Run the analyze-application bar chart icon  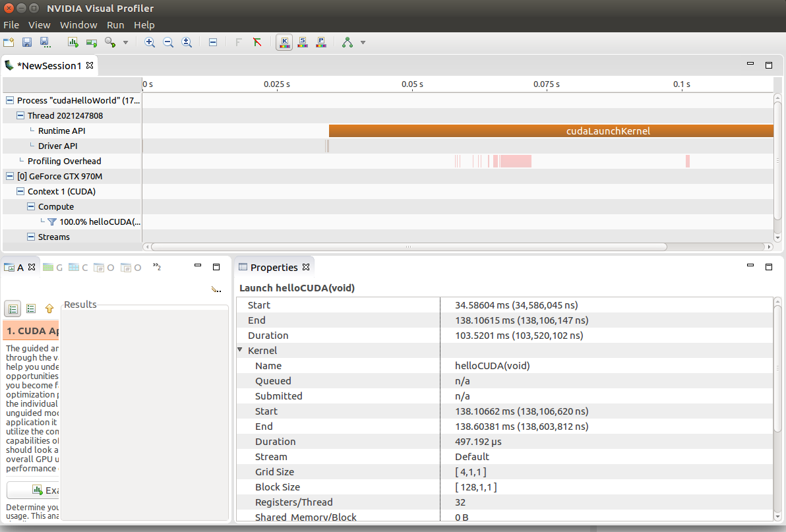pos(73,43)
